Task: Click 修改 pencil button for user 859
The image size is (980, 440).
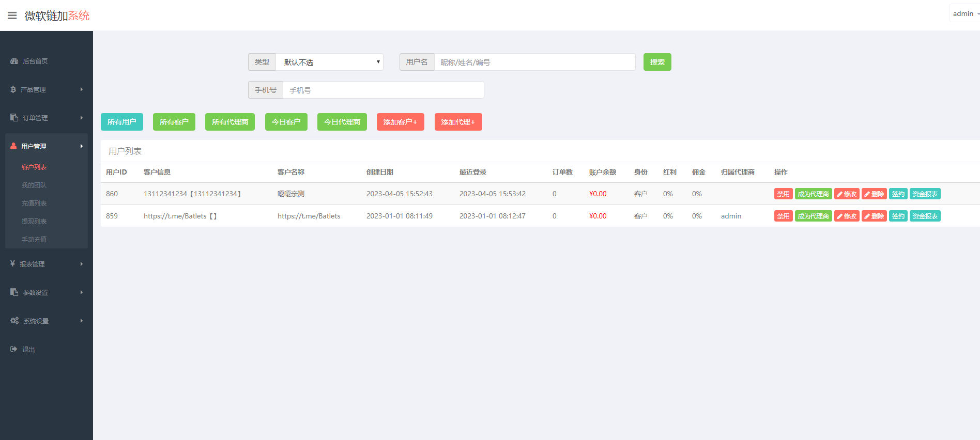Action: 846,216
